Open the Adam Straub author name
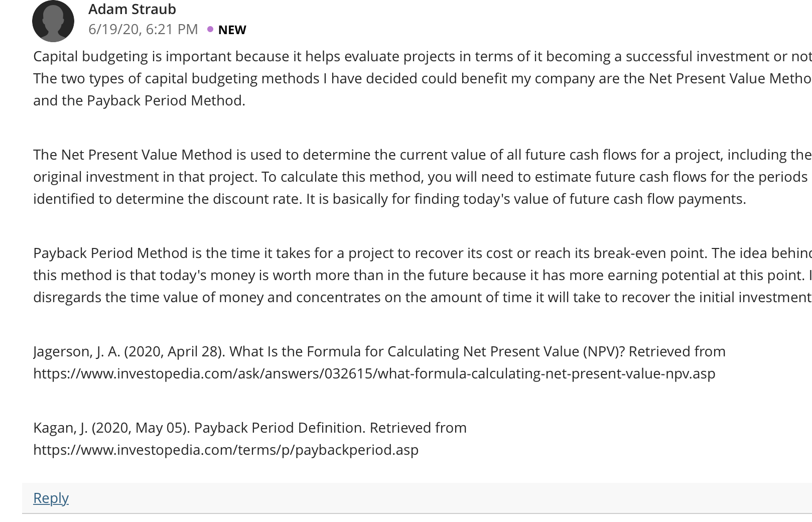The image size is (812, 522). click(x=132, y=9)
